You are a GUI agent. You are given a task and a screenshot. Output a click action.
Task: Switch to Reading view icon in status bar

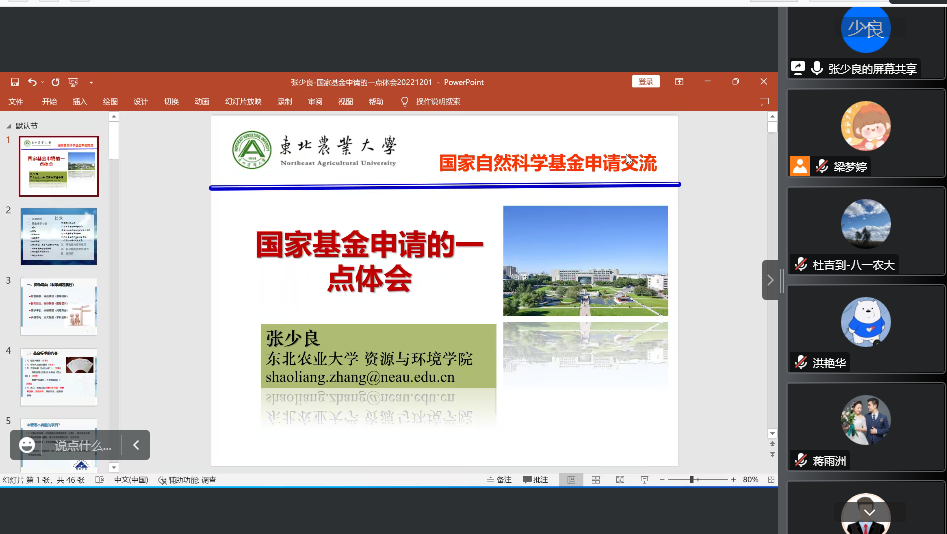(x=619, y=480)
